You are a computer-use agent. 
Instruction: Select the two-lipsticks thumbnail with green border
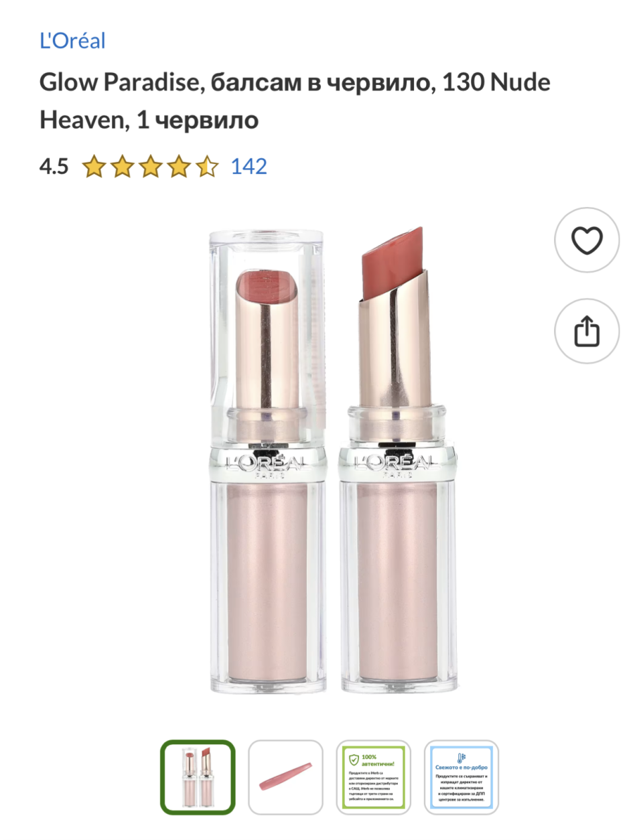point(198,777)
